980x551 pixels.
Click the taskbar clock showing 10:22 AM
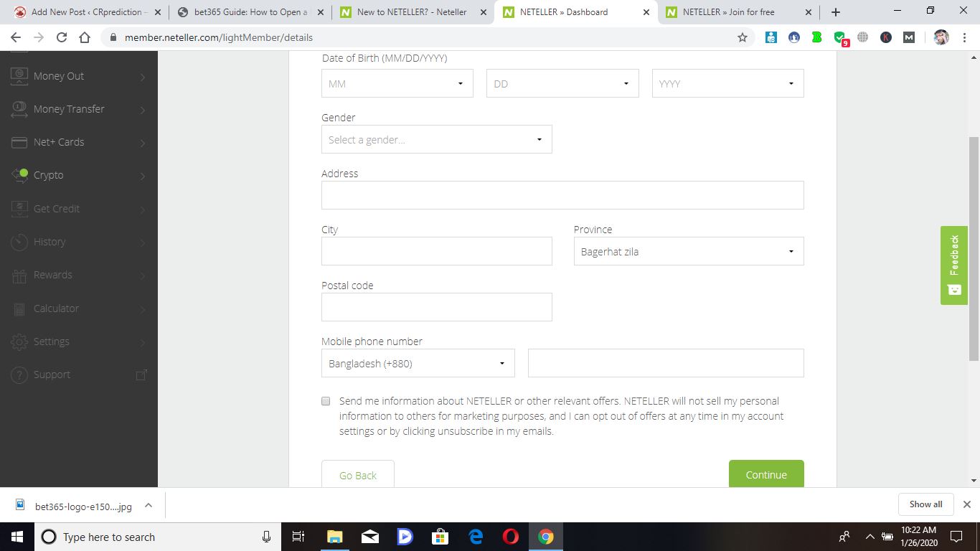pos(919,537)
